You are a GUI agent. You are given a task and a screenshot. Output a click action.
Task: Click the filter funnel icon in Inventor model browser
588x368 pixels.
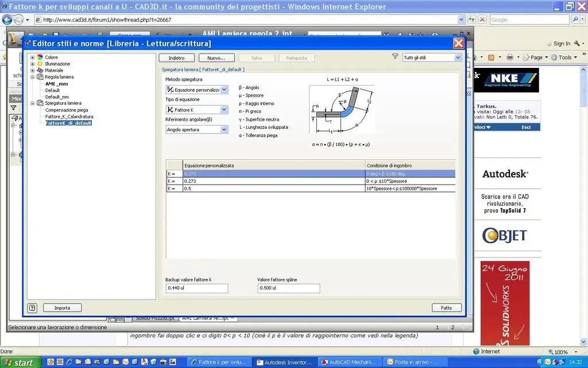pos(14,108)
